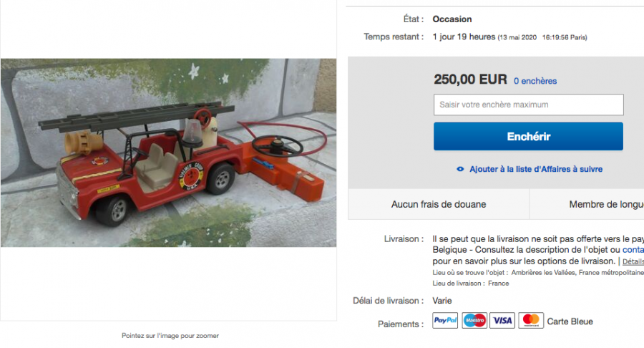
Task: Click the contact seller link in the delivery text
Action: tap(633, 250)
